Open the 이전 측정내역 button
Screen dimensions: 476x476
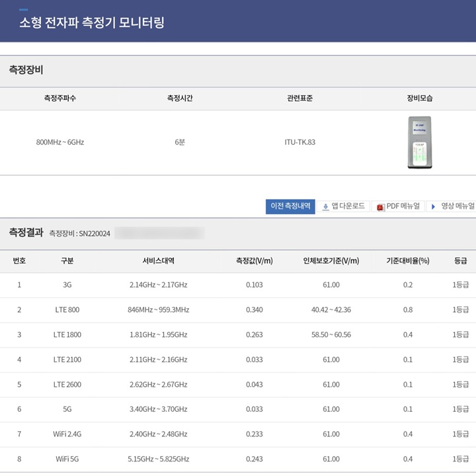click(x=290, y=206)
